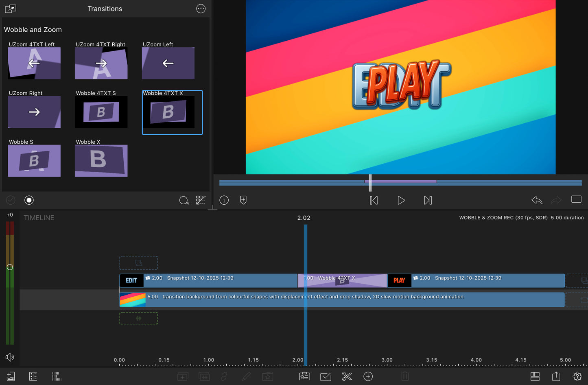Mute audio with the speaker icon
588x385 pixels.
(10, 357)
